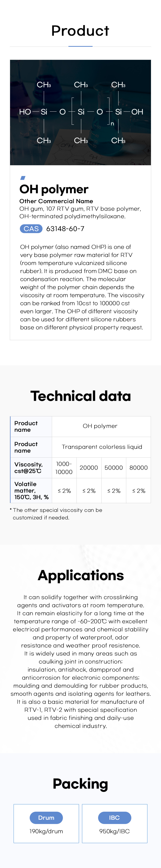
Task: Select the Drum packing badge
Action: (x=46, y=817)
